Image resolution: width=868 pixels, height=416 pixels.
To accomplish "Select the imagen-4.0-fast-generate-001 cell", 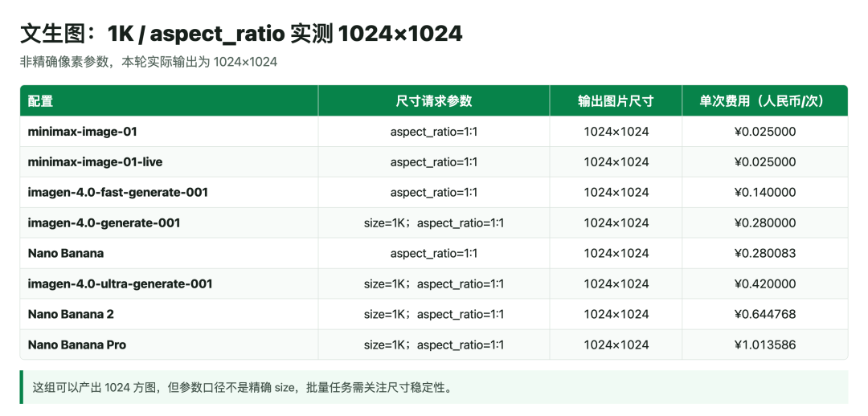I will point(169,193).
